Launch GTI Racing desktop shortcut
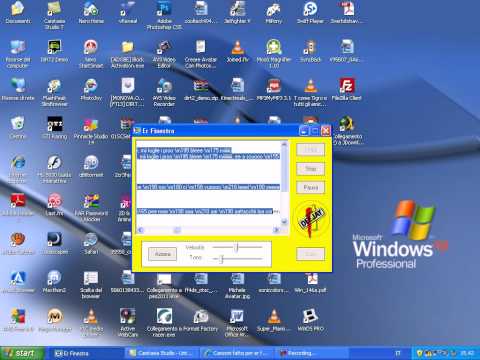Viewport: 480px width, 360px height. coord(54,127)
